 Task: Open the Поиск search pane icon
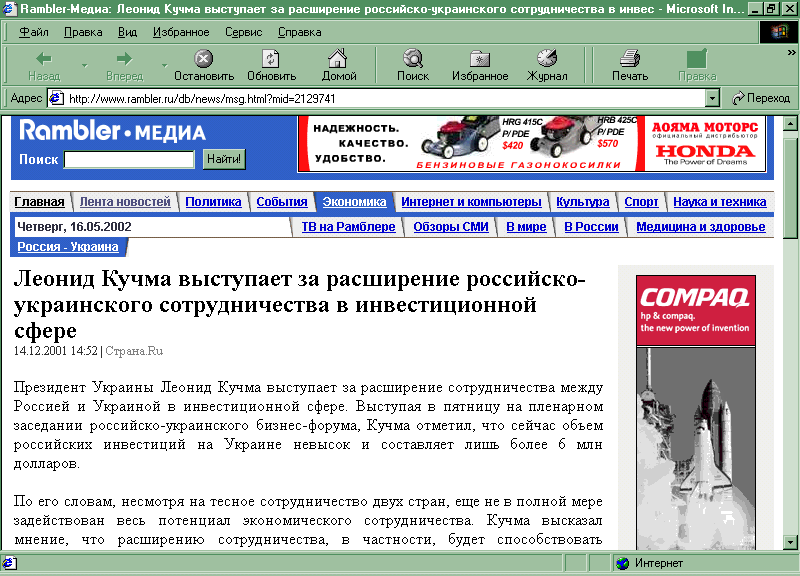(x=412, y=59)
